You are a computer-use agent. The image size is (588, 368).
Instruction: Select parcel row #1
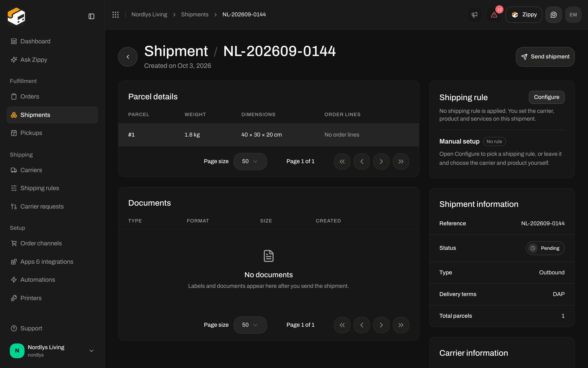coord(268,135)
